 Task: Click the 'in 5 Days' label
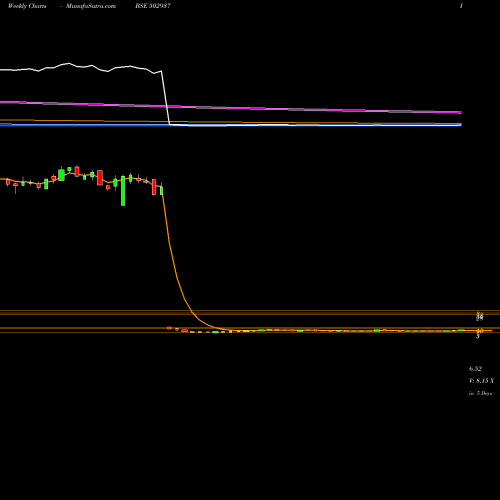480,393
